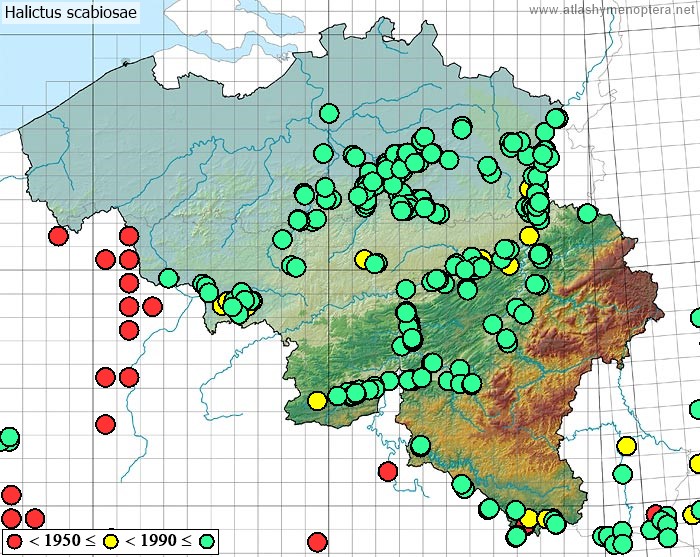
Task: Click the lone red dot at the map's bottom edge
Action: point(317,542)
